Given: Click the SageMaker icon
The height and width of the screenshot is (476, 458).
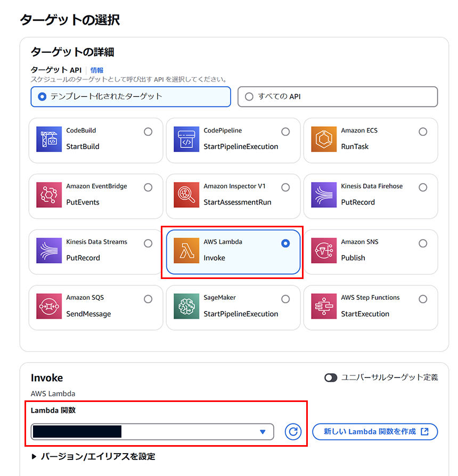Looking at the screenshot, I should click(x=186, y=306).
